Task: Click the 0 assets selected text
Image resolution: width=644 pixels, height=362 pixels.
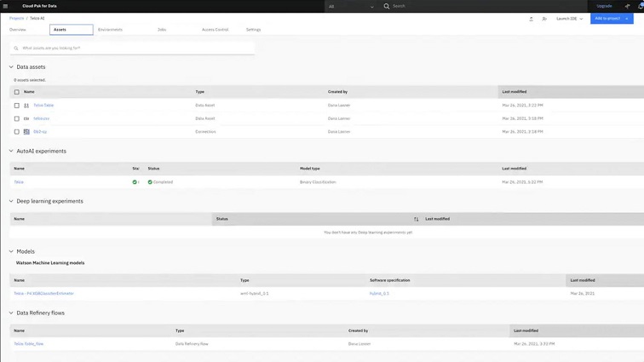Action: click(30, 80)
